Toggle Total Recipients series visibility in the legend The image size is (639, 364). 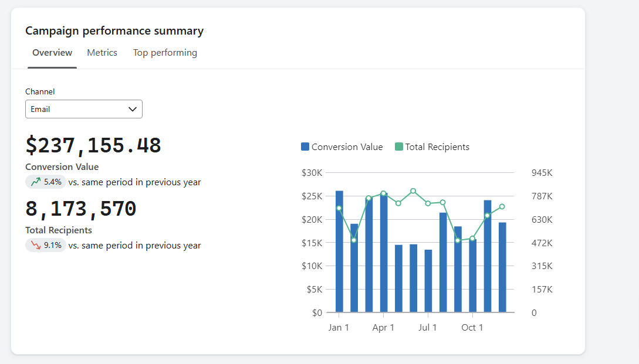click(432, 147)
